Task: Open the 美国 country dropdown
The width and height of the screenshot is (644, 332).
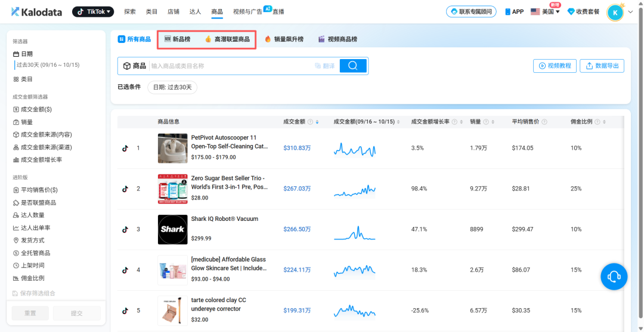Action: coord(546,12)
